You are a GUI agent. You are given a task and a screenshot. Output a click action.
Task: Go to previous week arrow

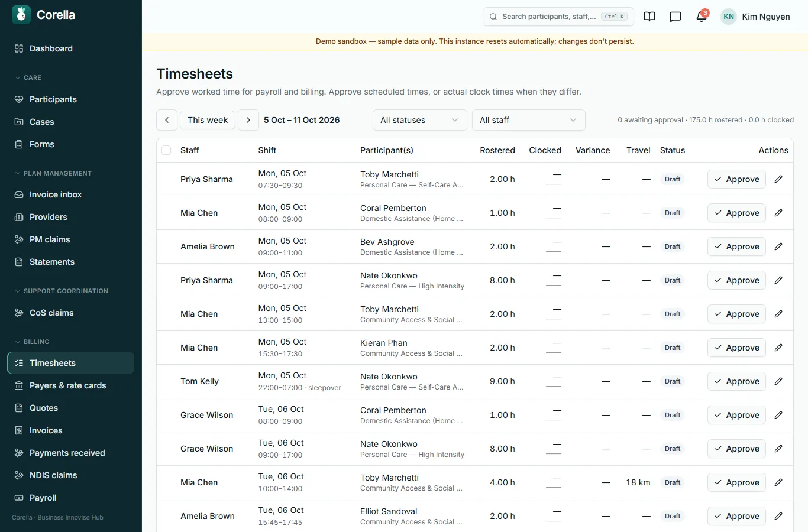click(167, 120)
